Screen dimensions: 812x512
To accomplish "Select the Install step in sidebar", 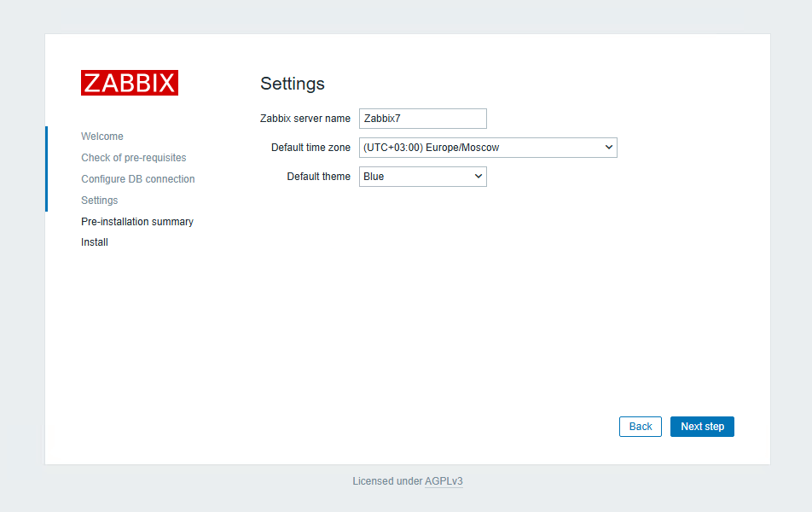I will pos(94,242).
